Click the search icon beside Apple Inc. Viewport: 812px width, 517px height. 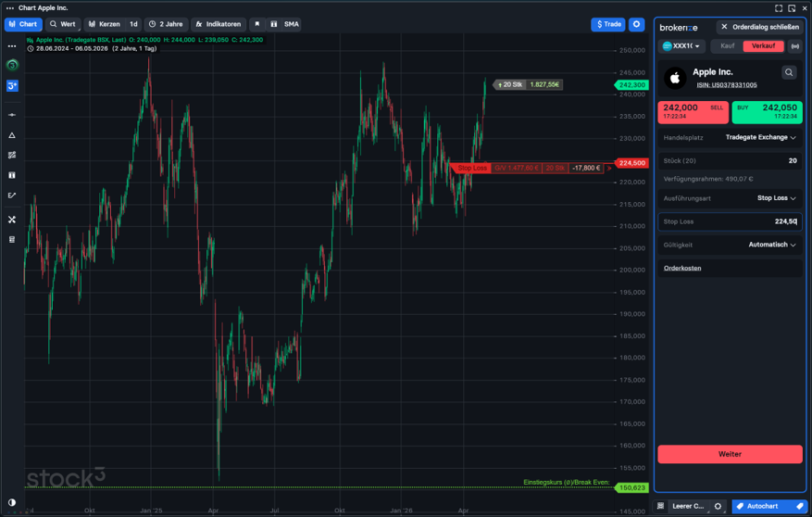(x=788, y=72)
